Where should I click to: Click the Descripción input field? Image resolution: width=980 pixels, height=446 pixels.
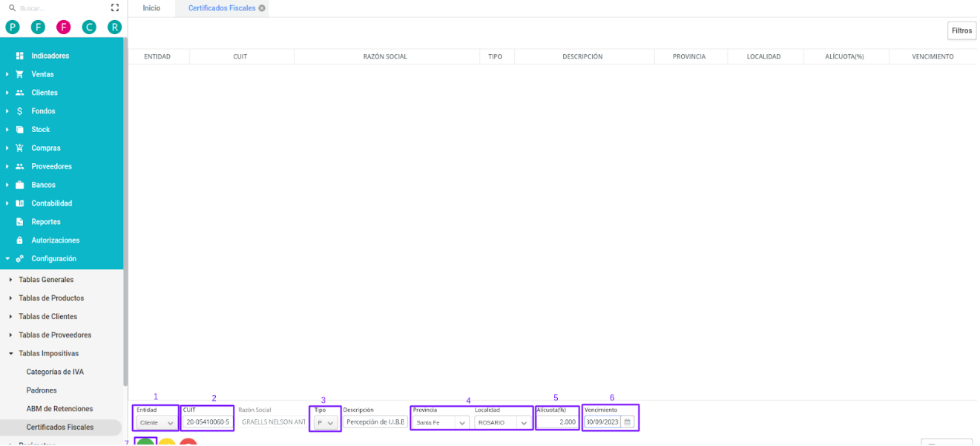[x=375, y=422]
